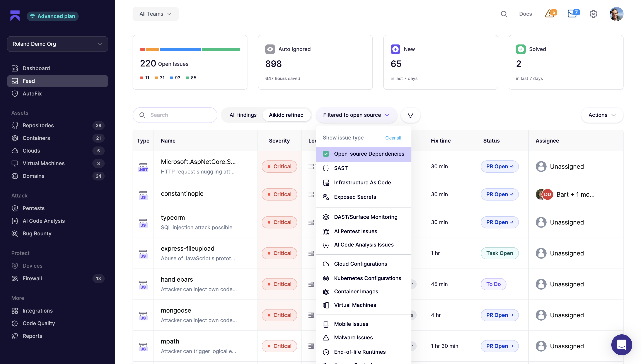
Task: Toggle the Container Images filter
Action: pos(363,291)
